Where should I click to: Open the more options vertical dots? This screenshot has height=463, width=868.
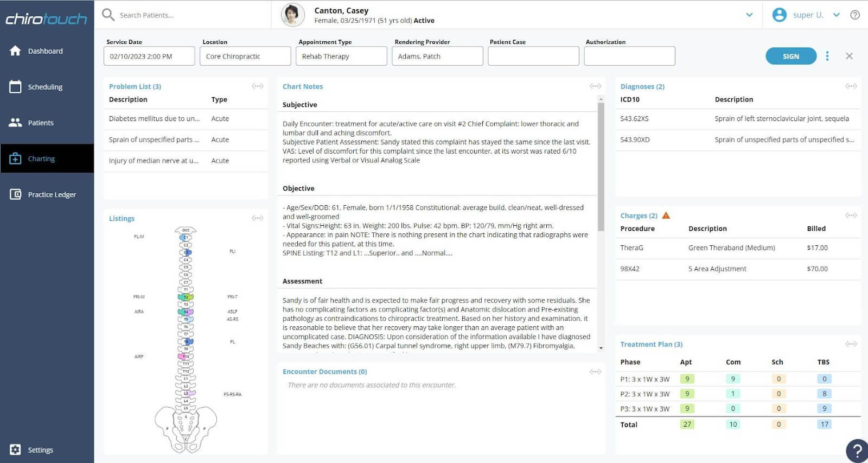pyautogui.click(x=827, y=56)
